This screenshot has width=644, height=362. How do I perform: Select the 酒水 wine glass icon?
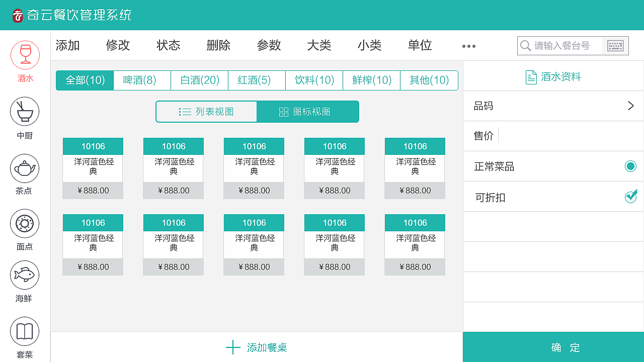click(x=25, y=55)
